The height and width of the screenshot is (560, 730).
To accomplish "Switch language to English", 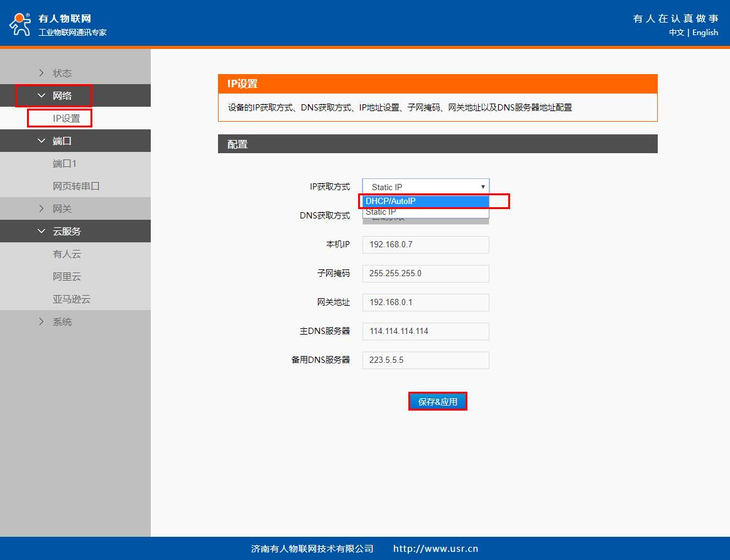I will pos(705,33).
